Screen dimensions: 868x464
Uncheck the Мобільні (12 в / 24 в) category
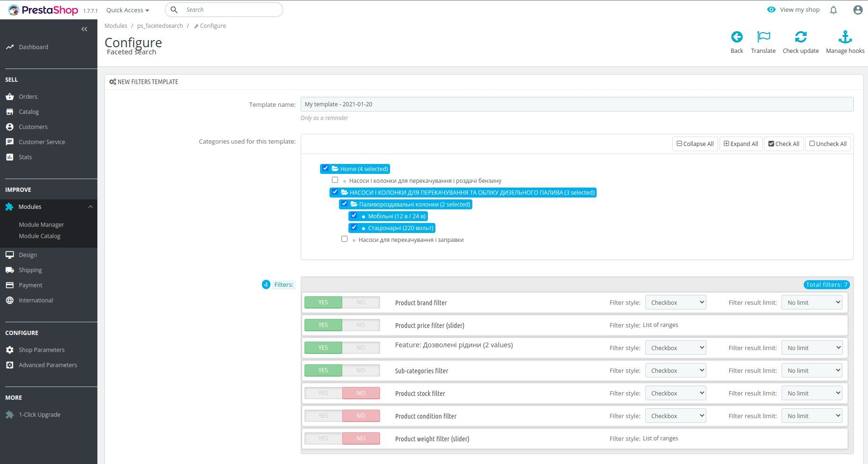354,215
